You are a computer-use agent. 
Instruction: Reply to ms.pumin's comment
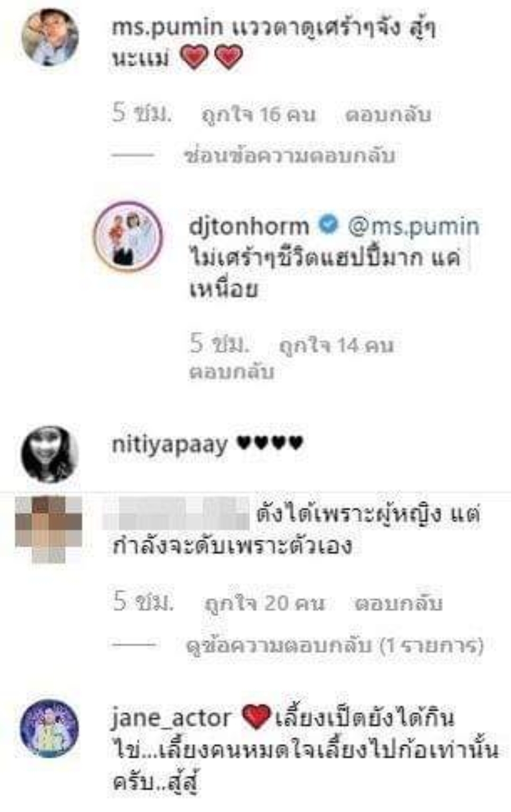coord(388,115)
